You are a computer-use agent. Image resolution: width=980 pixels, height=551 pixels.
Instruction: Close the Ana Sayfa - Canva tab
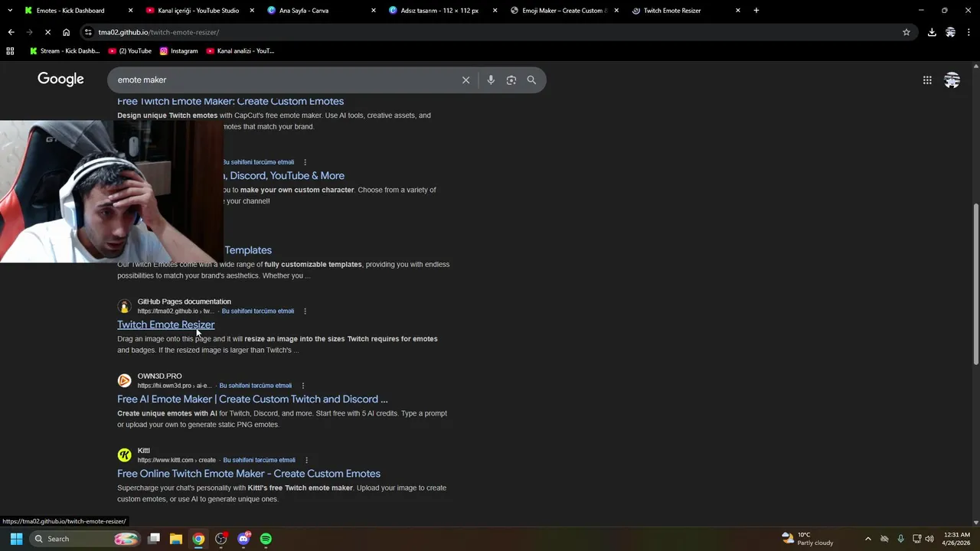[374, 11]
